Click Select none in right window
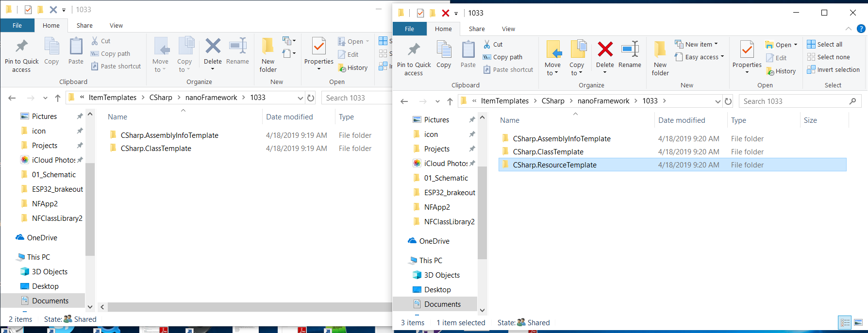 click(x=829, y=57)
